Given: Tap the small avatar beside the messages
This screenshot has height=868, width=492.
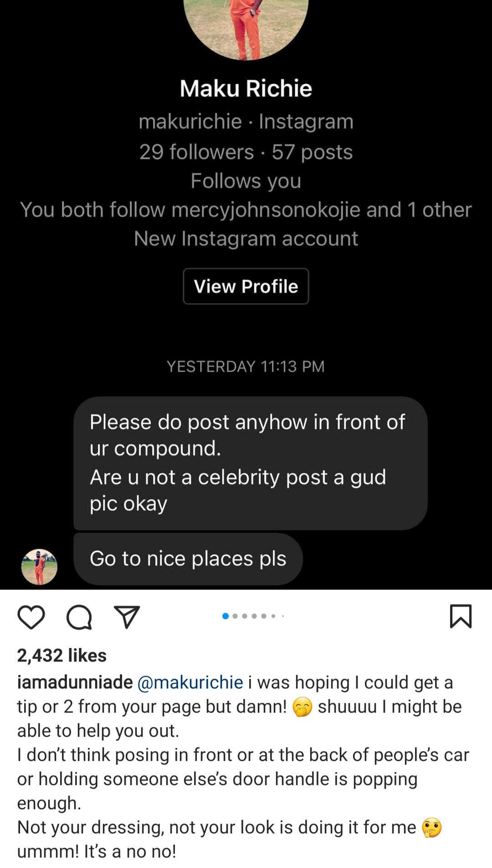Looking at the screenshot, I should click(39, 566).
